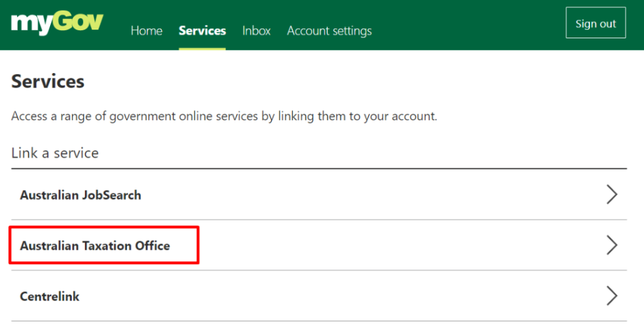
Task: Click the chevron beside Centrelink
Action: [612, 296]
